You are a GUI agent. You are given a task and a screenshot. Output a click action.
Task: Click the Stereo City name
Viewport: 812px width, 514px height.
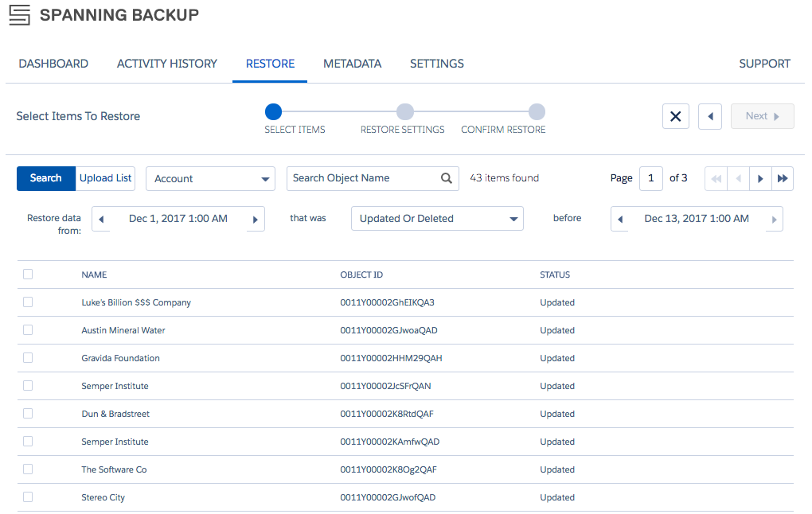click(x=103, y=498)
